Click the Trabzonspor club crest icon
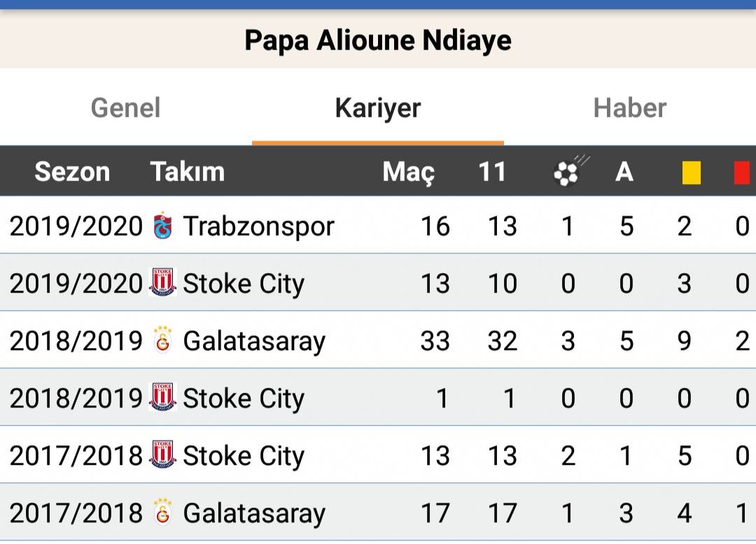The image size is (756, 544). pos(163,225)
